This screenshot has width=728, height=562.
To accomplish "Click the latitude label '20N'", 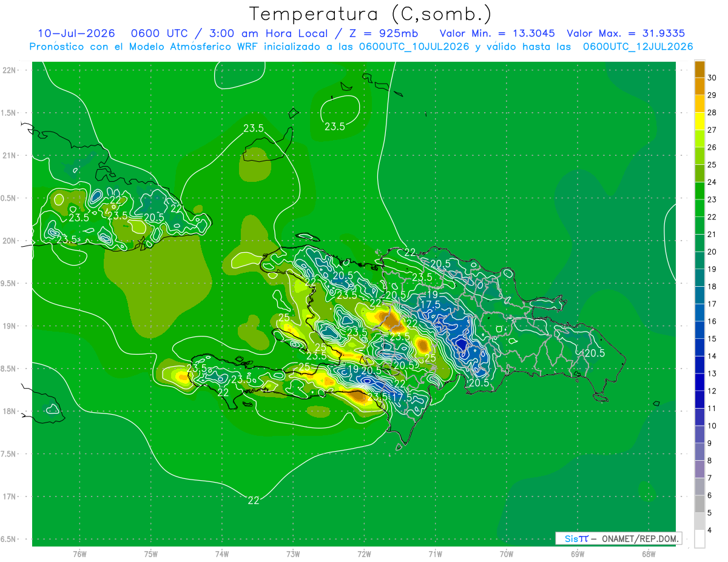I will pos(10,241).
